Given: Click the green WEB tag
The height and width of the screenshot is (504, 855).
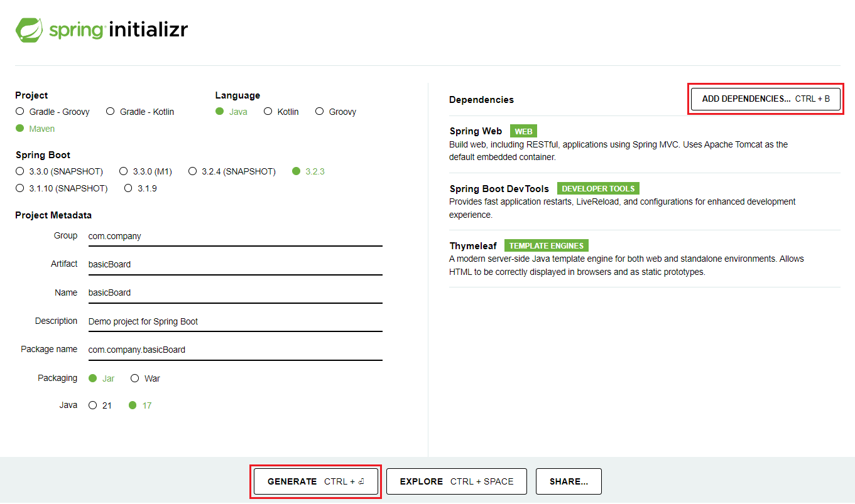Looking at the screenshot, I should pyautogui.click(x=523, y=131).
